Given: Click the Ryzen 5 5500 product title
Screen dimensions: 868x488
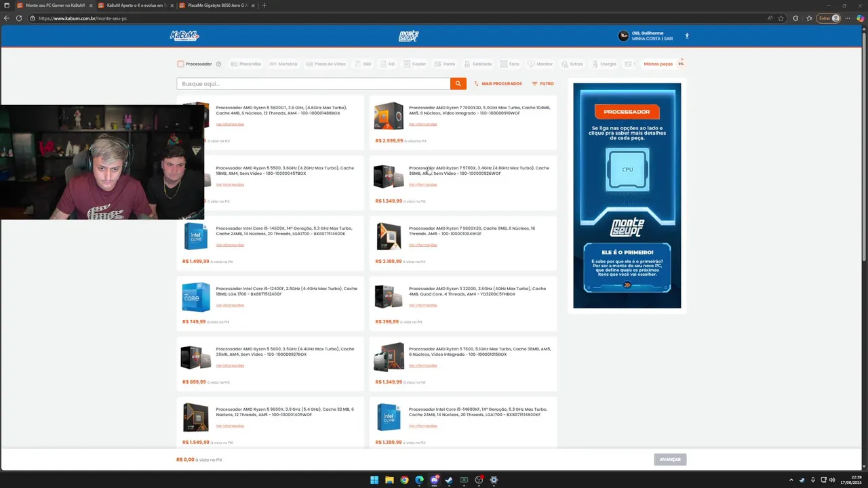Looking at the screenshot, I should (x=285, y=171).
